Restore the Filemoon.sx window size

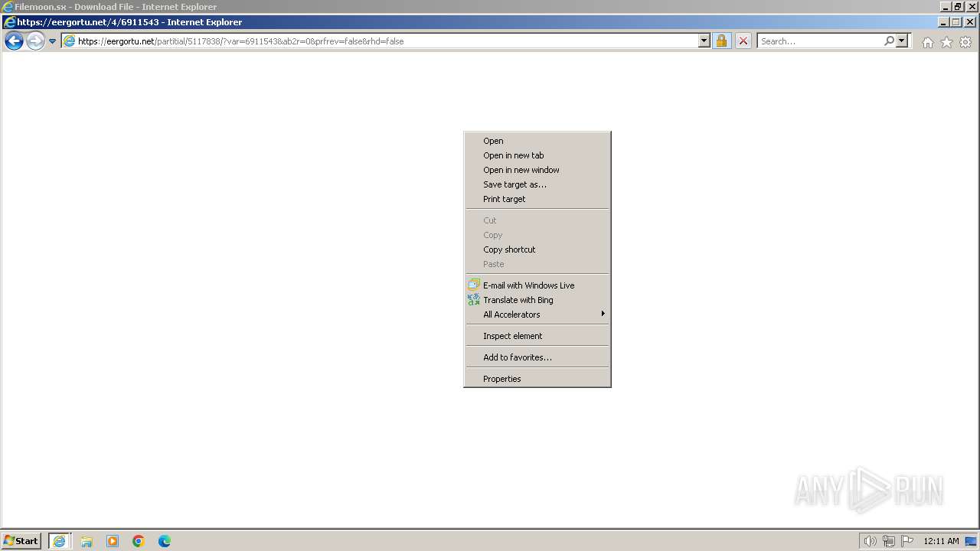pos(959,7)
